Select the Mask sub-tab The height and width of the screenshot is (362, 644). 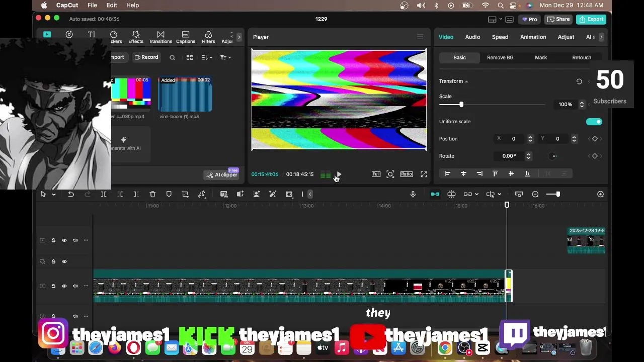pyautogui.click(x=541, y=58)
